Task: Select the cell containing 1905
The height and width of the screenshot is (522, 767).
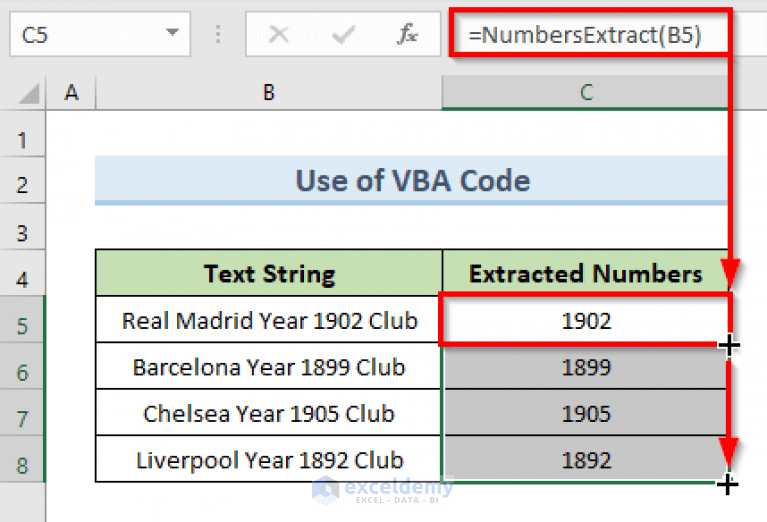Action: pos(586,413)
